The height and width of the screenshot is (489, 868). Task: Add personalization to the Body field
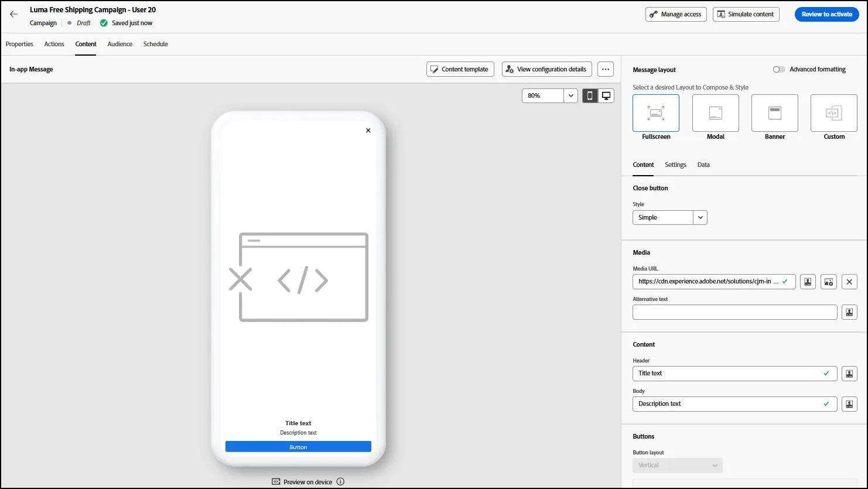850,403
